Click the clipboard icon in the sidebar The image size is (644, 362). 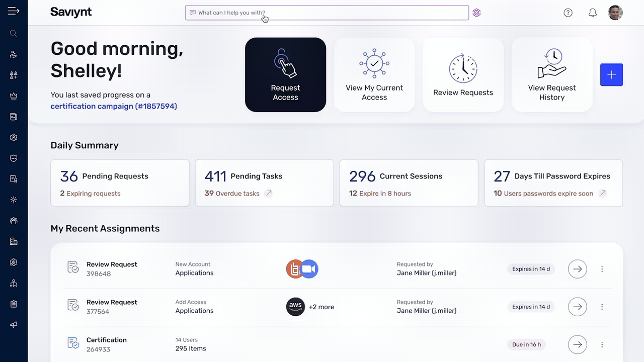pos(13,304)
